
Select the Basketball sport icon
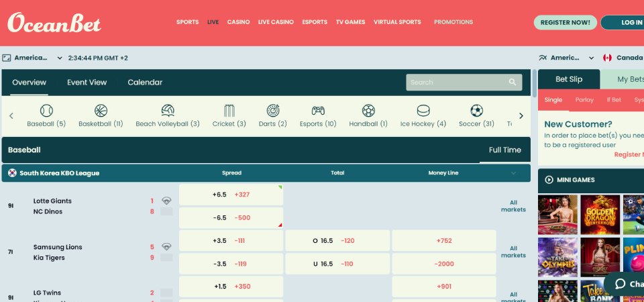[x=101, y=111]
